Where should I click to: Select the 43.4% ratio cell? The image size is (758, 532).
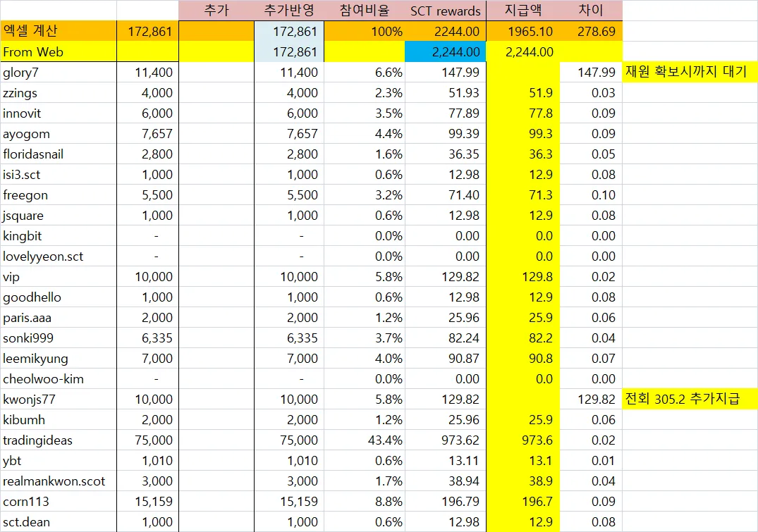[x=364, y=440]
